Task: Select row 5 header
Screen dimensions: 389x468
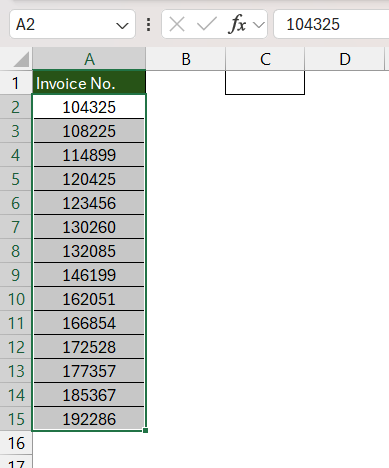Action: point(16,179)
